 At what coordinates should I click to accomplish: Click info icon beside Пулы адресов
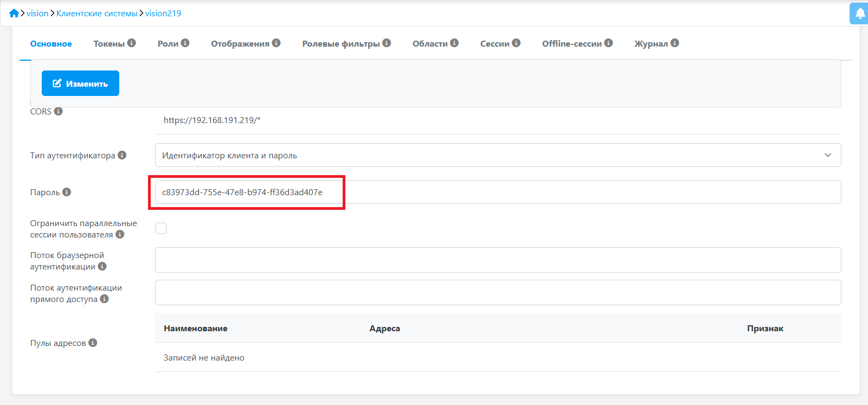pos(93,343)
